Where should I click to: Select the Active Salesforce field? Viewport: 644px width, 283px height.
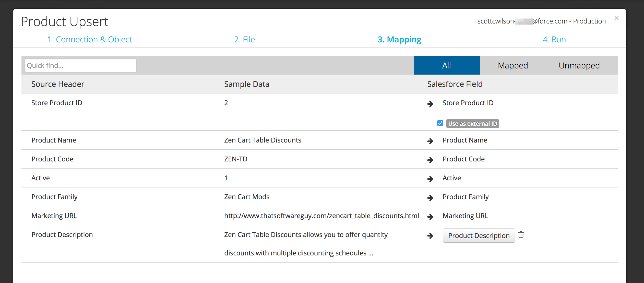tap(452, 178)
